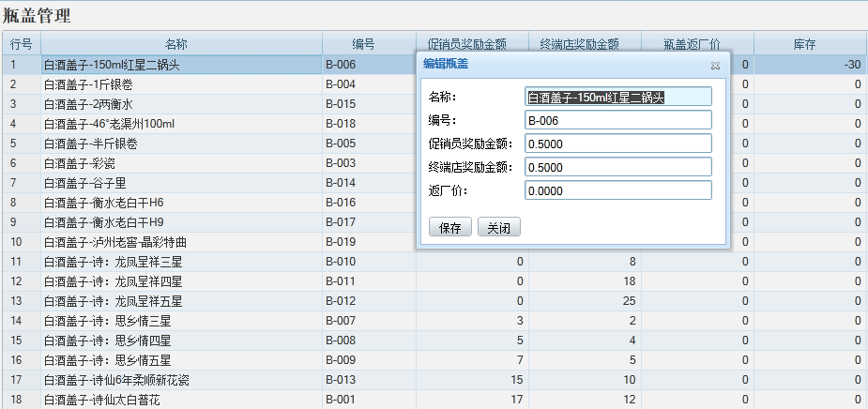This screenshot has height=409, width=868.
Task: Click code cell B-004
Action: tap(369, 84)
